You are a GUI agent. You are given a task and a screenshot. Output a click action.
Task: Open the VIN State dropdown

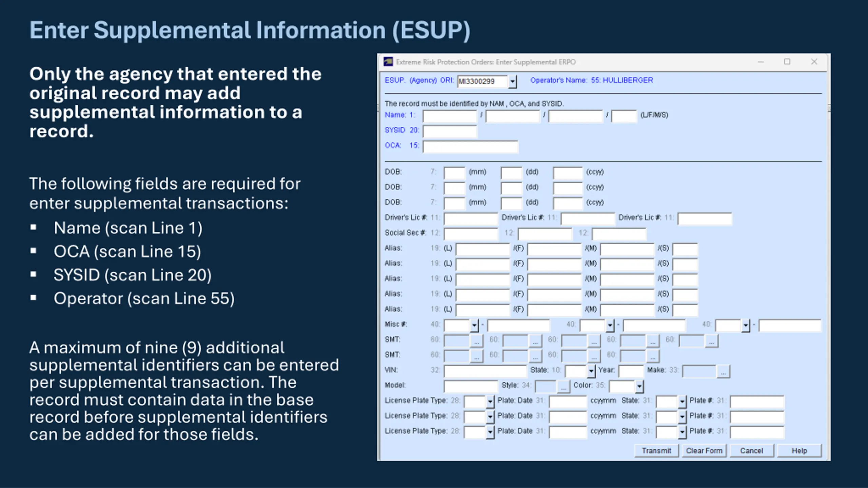(591, 371)
